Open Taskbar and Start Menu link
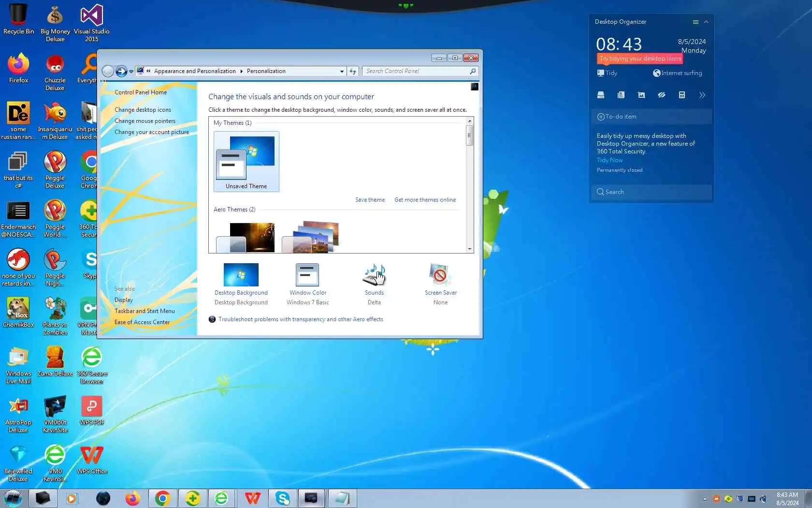 [145, 311]
